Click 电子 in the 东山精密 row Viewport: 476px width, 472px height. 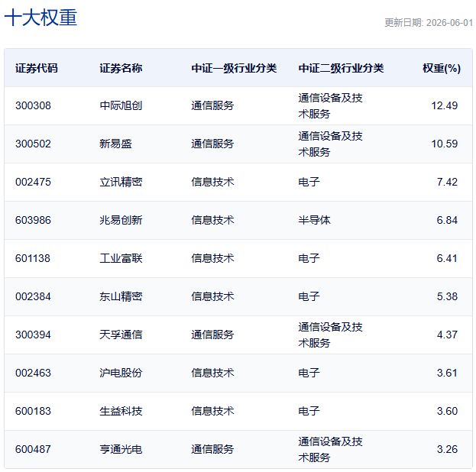pyautogui.click(x=309, y=296)
